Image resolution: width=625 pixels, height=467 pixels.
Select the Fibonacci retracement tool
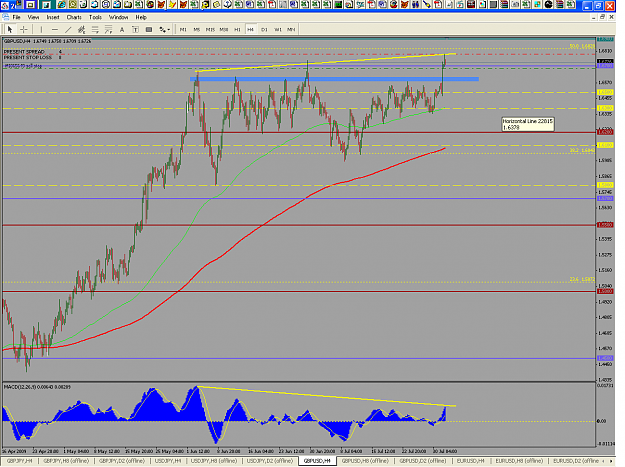tap(95, 29)
